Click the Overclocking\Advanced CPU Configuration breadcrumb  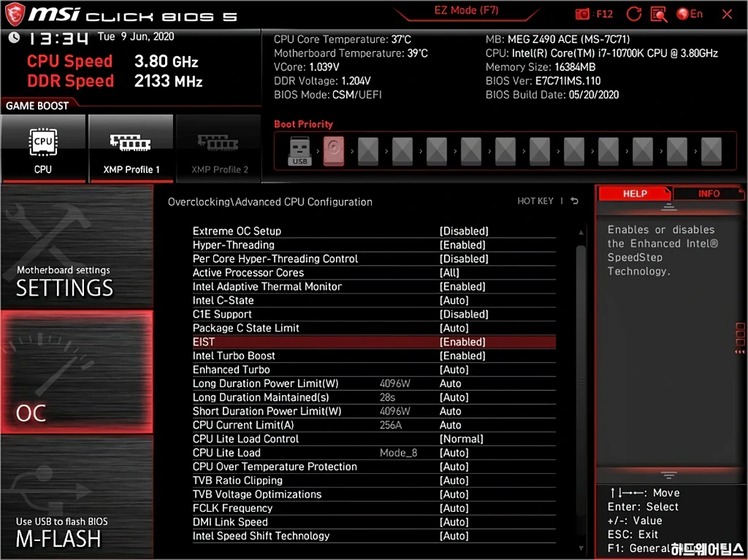(270, 202)
